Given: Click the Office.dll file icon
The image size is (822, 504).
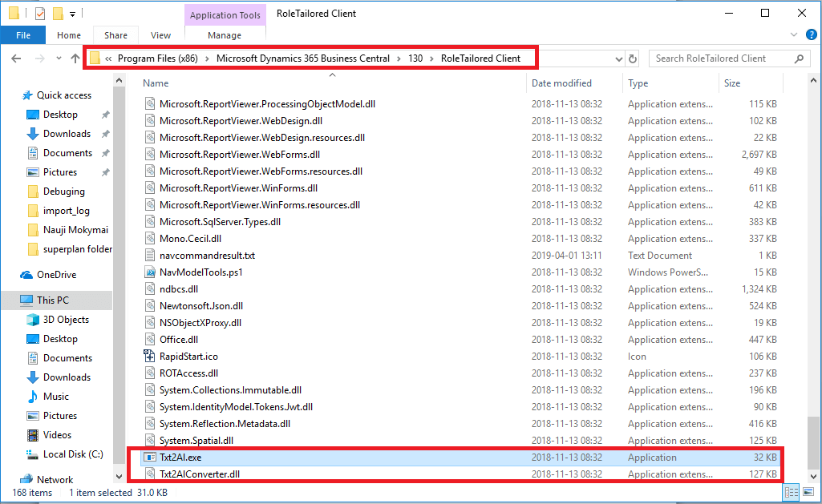Looking at the screenshot, I should coord(150,340).
